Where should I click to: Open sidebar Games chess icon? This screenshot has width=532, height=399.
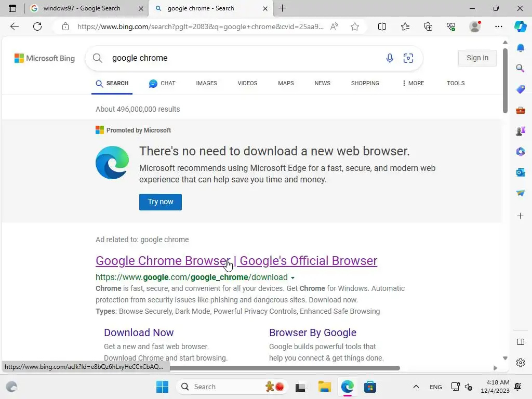520,131
